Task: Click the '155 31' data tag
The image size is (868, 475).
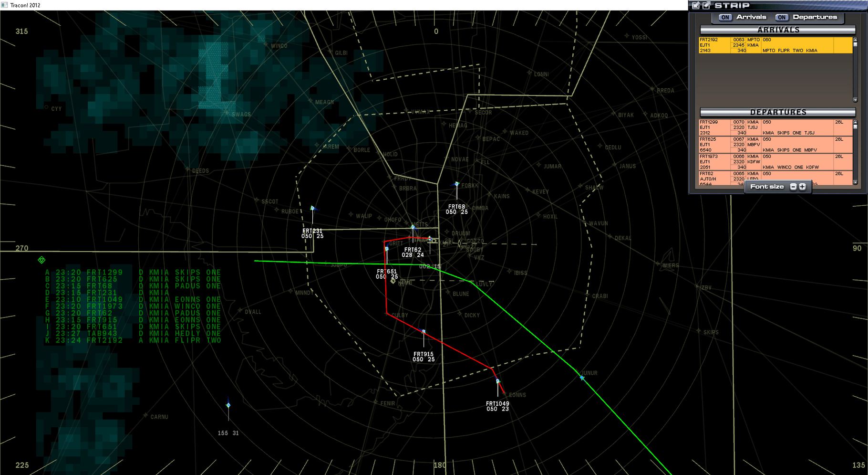Action: tap(228, 433)
